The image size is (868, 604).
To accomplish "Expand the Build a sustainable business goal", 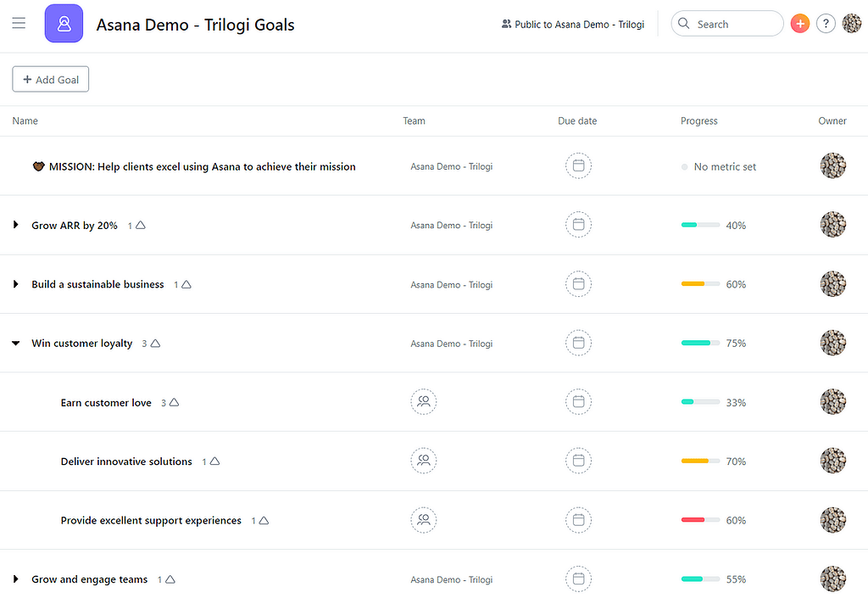I will click(15, 283).
